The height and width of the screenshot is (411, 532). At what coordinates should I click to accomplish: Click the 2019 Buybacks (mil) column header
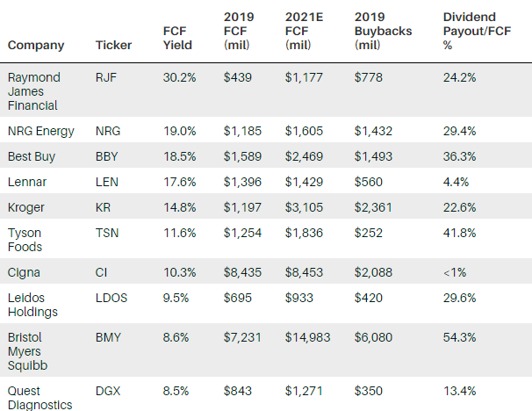coord(383,31)
